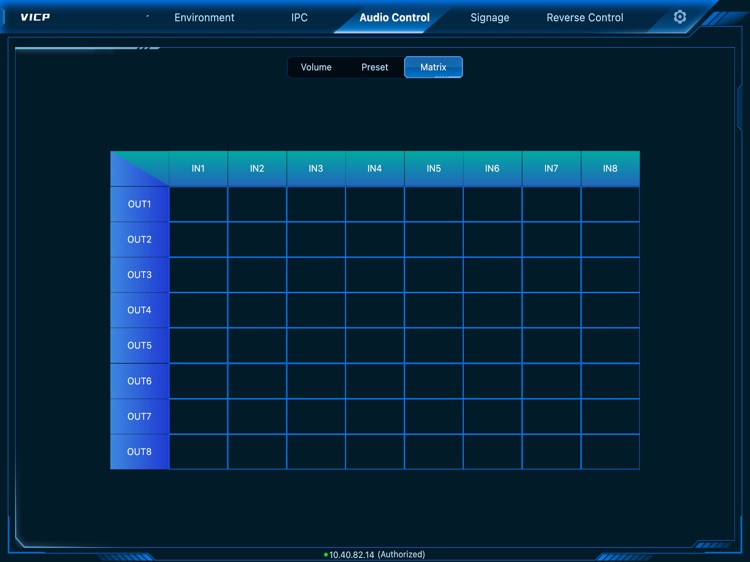Click the OUT7 row header
Viewport: 750px width, 562px height.
(x=140, y=417)
